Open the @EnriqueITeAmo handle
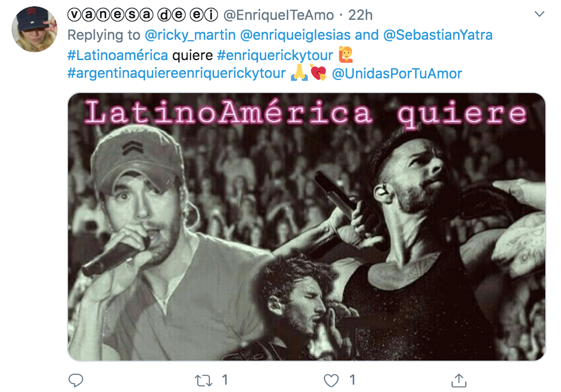 coord(279,15)
